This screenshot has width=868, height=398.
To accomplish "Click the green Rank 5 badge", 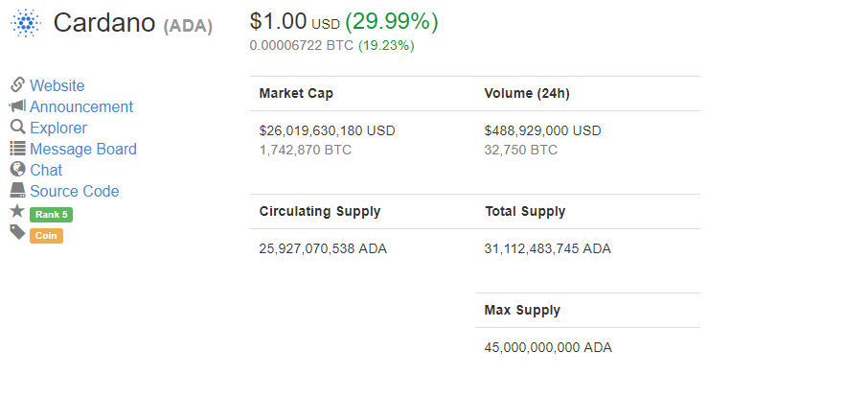I will tap(51, 215).
